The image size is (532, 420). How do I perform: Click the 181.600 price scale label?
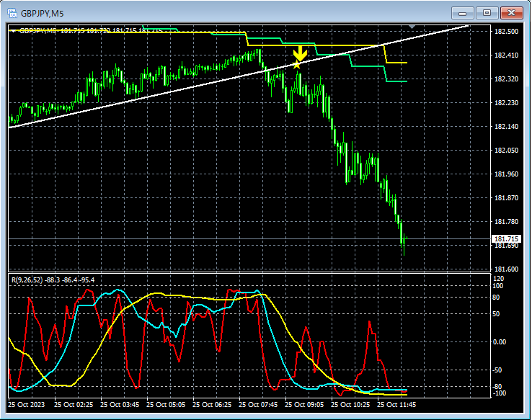point(507,269)
